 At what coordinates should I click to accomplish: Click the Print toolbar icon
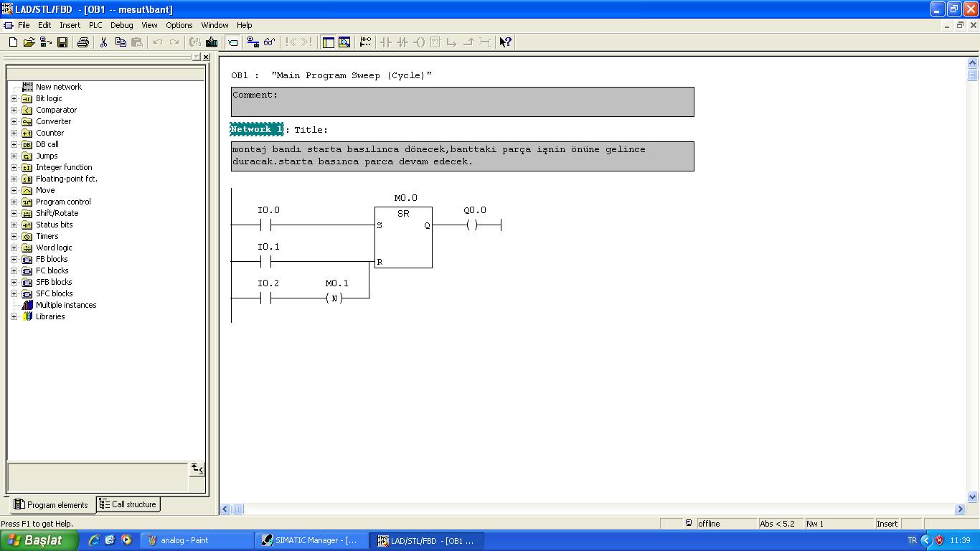(83, 42)
